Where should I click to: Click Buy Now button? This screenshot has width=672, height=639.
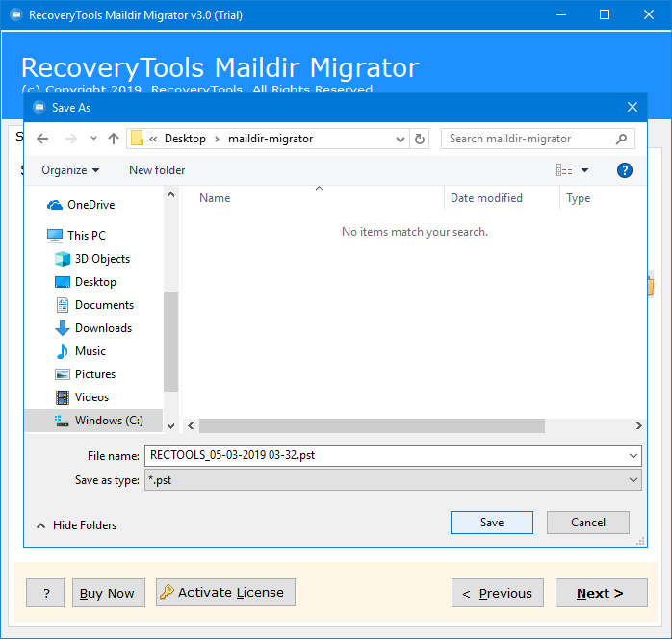coord(109,593)
